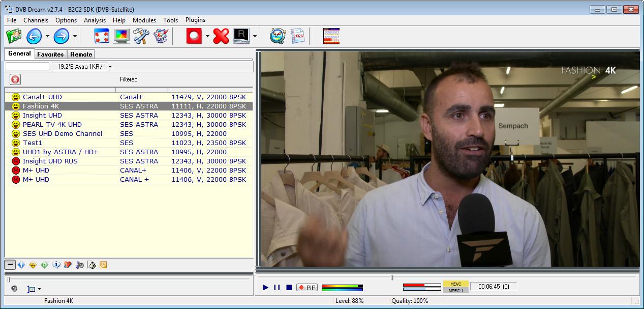644x309 pixels.
Task: Click the channel search input field
Action: tap(27, 67)
